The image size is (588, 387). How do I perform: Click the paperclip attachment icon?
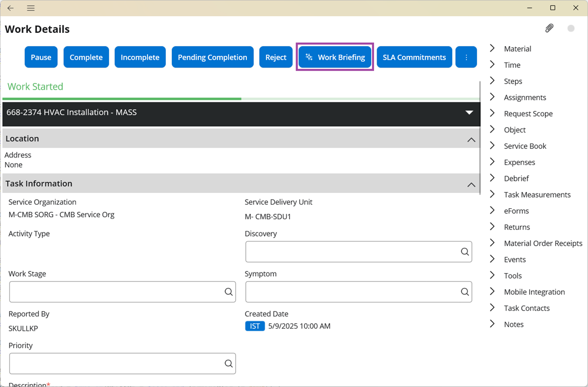point(549,28)
